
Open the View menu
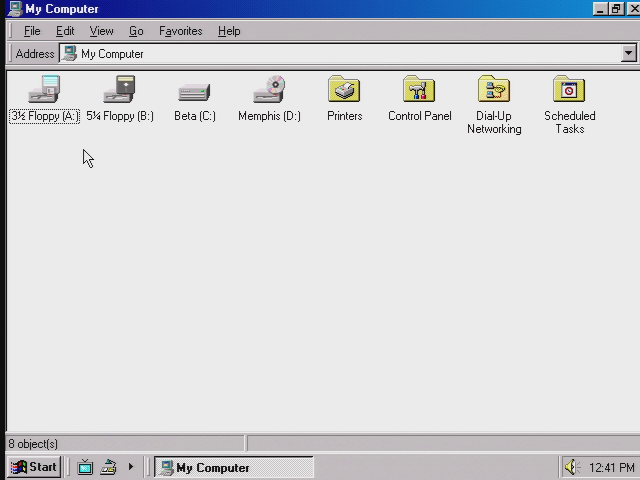(x=101, y=31)
